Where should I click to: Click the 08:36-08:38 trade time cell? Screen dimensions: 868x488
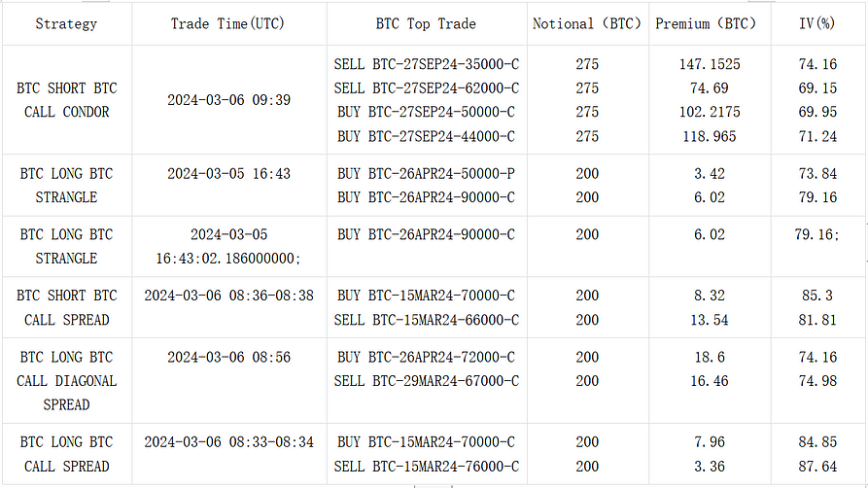228,296
